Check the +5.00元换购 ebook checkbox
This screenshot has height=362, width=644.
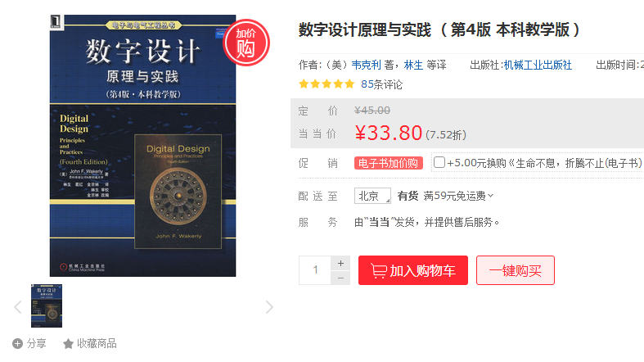(x=439, y=162)
